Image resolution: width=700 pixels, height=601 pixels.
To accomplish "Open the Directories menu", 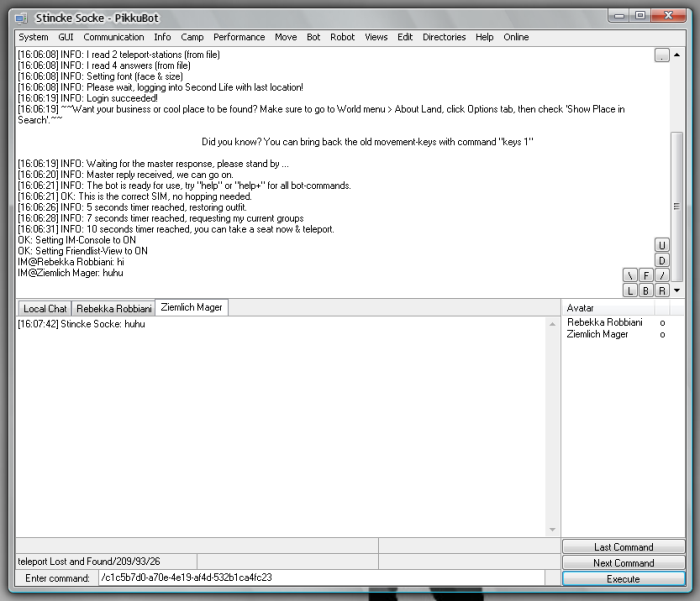I will [x=444, y=37].
